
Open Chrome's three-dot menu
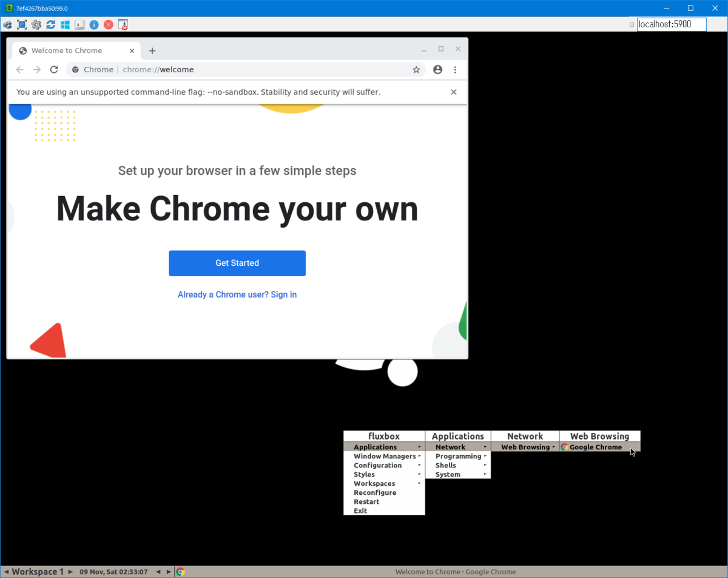tap(455, 70)
